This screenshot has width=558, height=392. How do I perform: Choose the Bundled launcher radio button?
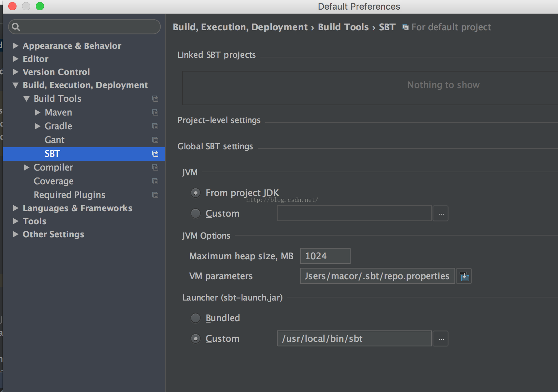pos(195,318)
